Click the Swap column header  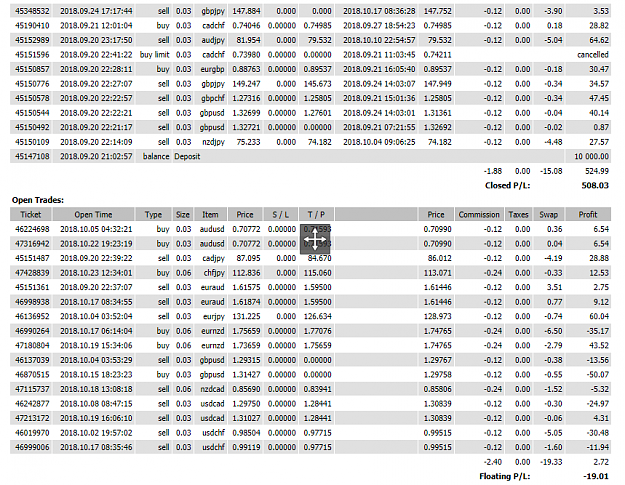549,214
